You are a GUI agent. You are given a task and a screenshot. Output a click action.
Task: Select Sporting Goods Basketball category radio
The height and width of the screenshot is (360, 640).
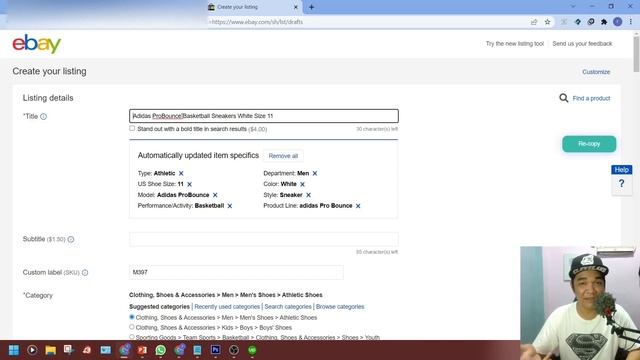coord(131,337)
